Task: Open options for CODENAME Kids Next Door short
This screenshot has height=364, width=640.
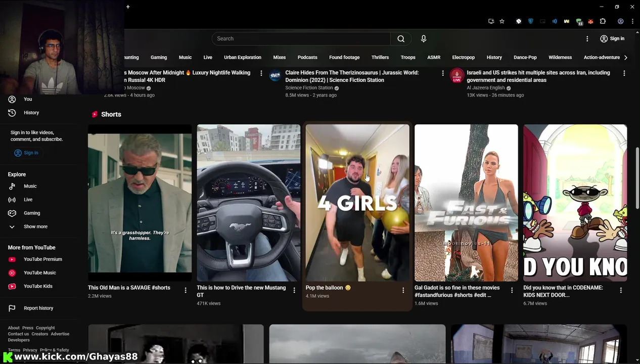Action: pos(621,290)
